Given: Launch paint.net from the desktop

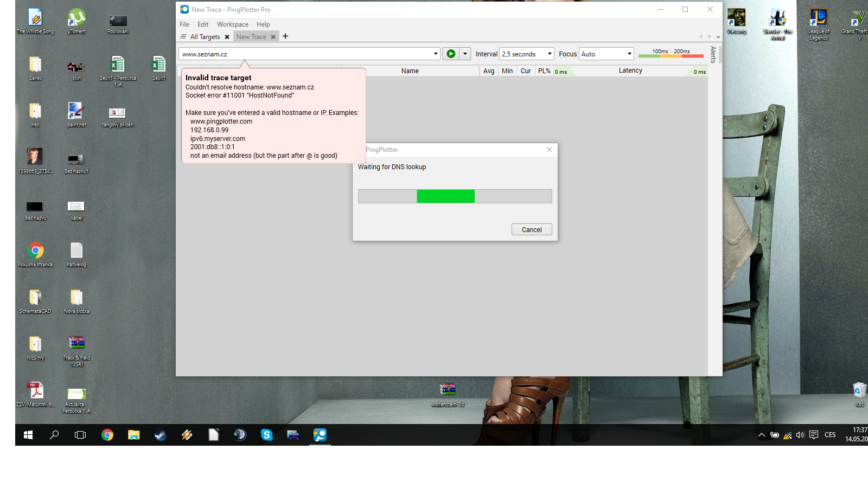Looking at the screenshot, I should coord(76,115).
